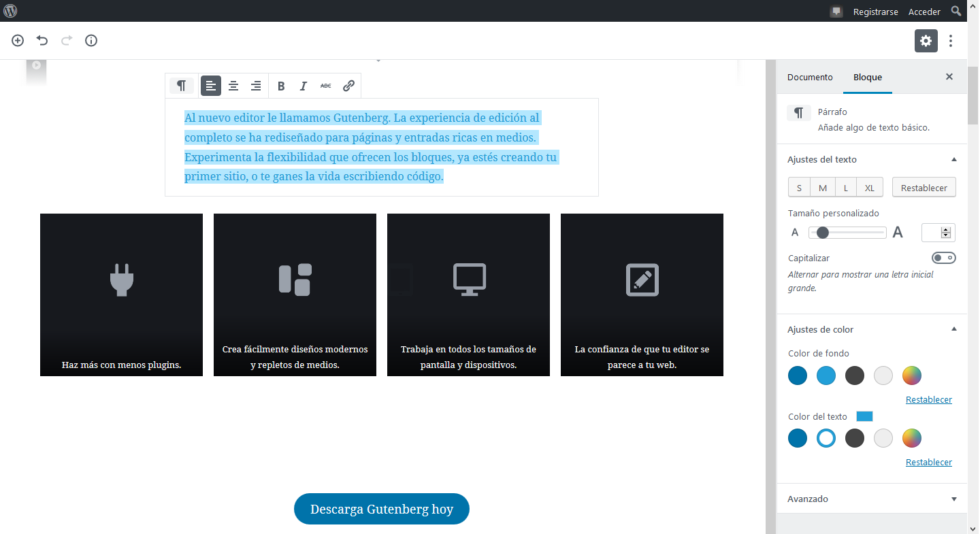
Task: Align text right
Action: click(x=256, y=86)
